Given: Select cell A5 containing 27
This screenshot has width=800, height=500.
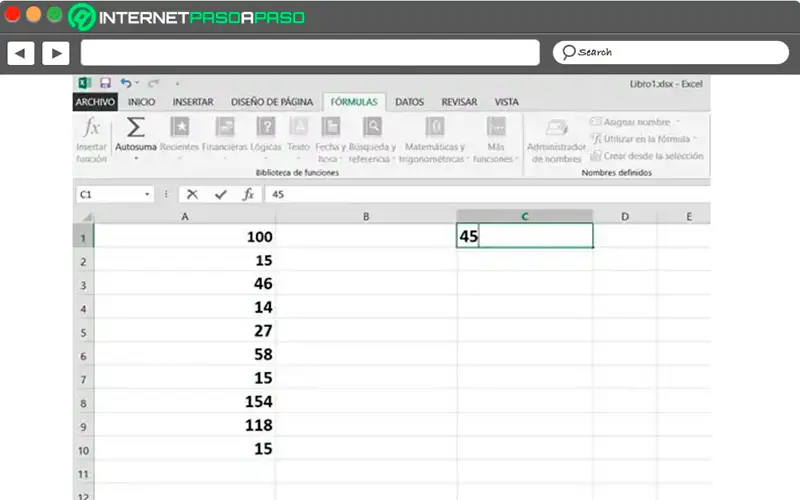Looking at the screenshot, I should pyautogui.click(x=185, y=331).
